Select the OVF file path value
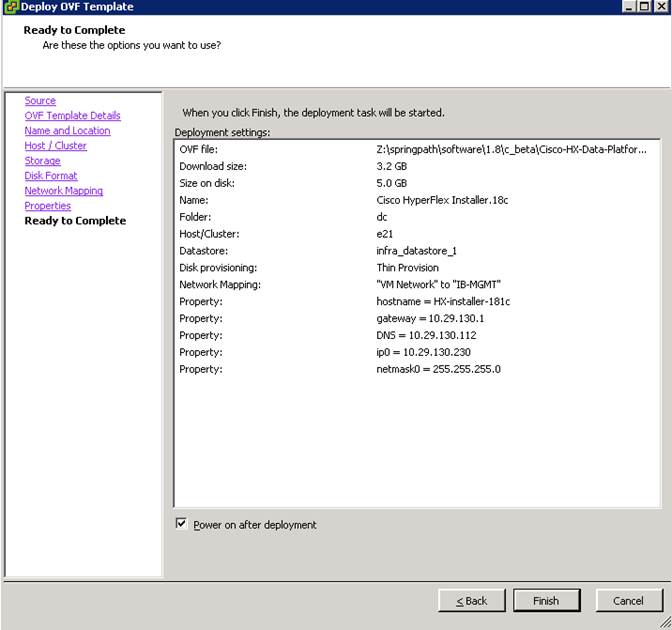The height and width of the screenshot is (630, 672). click(512, 149)
